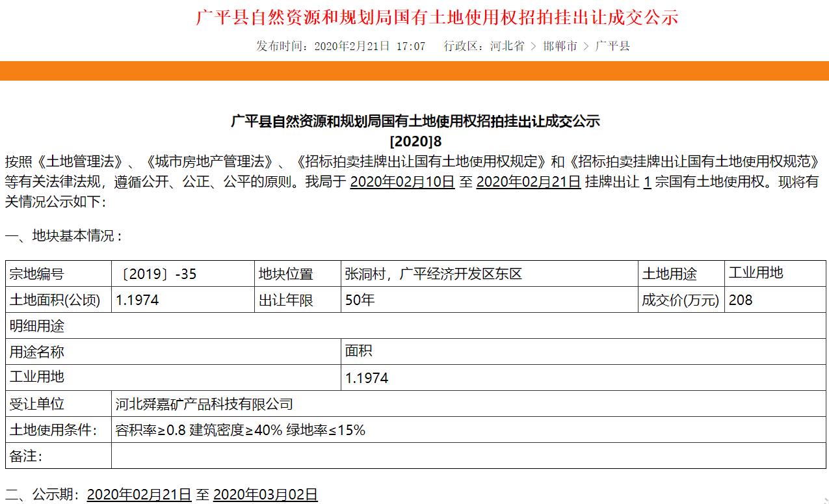Click the 《土地管理法》 reference text

pyautogui.click(x=81, y=162)
